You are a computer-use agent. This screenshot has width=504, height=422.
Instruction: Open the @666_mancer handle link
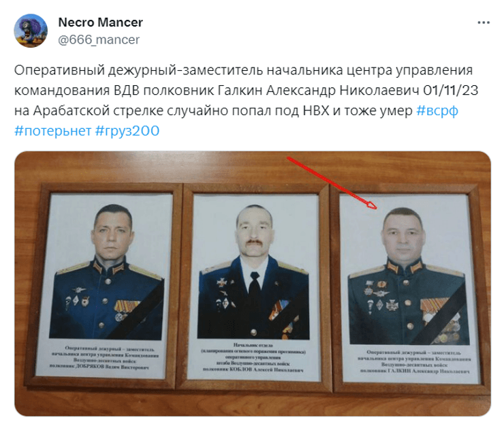[x=99, y=40]
